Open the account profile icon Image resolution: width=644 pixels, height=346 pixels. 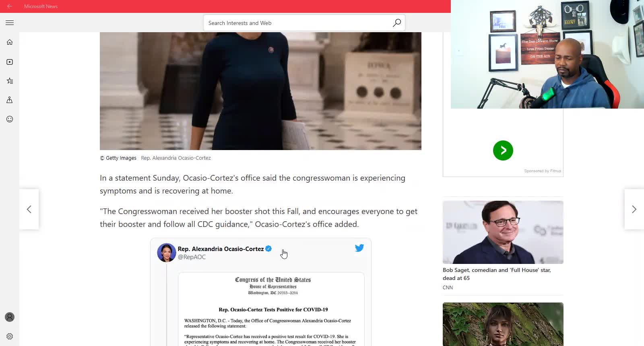click(x=10, y=317)
